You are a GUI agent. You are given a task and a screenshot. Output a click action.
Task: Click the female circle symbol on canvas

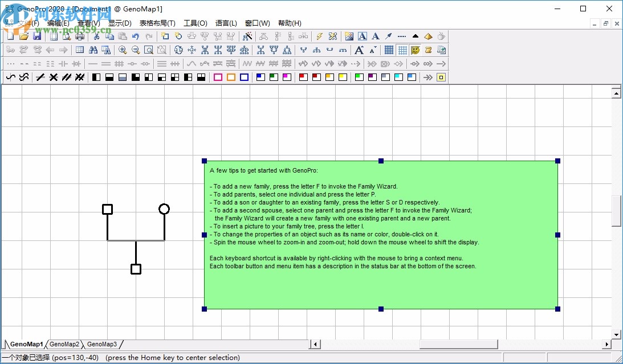point(164,209)
